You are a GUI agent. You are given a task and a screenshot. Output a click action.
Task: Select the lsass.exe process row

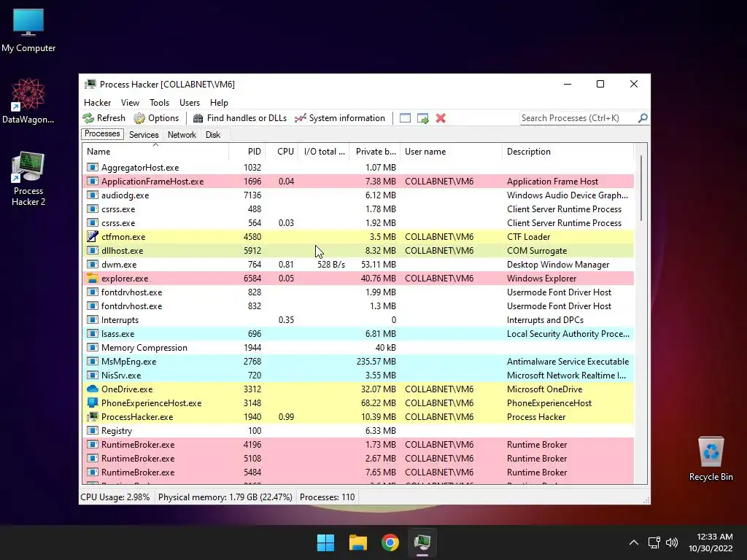358,334
